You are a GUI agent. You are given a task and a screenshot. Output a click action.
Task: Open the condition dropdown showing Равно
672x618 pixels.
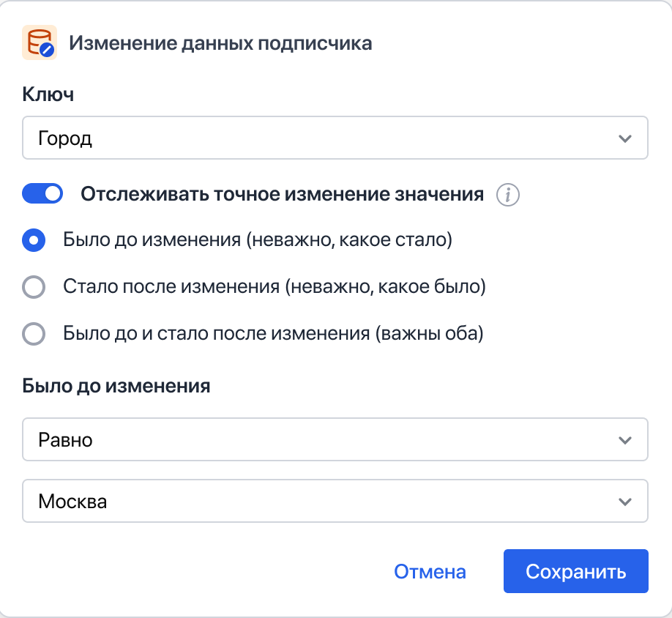(x=335, y=439)
